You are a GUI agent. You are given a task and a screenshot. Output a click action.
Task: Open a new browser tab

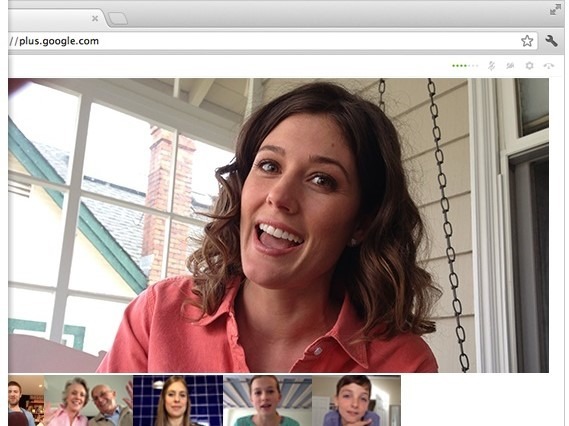click(x=118, y=19)
